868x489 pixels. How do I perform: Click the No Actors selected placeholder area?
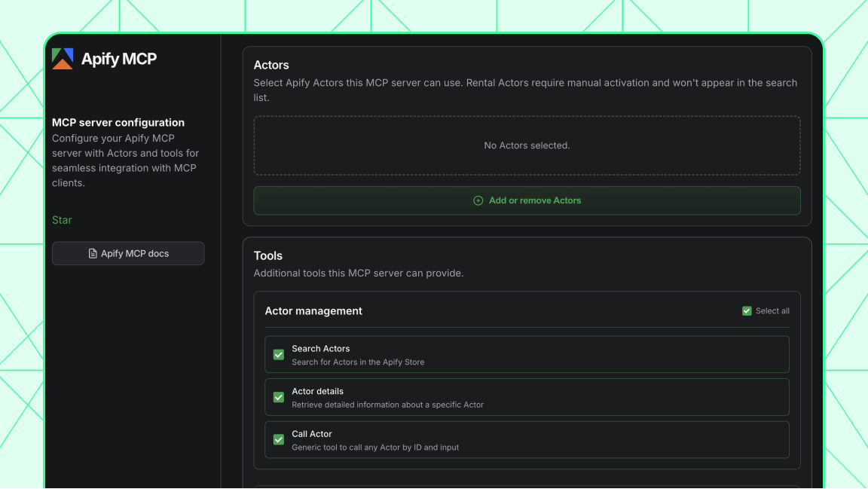pos(527,145)
